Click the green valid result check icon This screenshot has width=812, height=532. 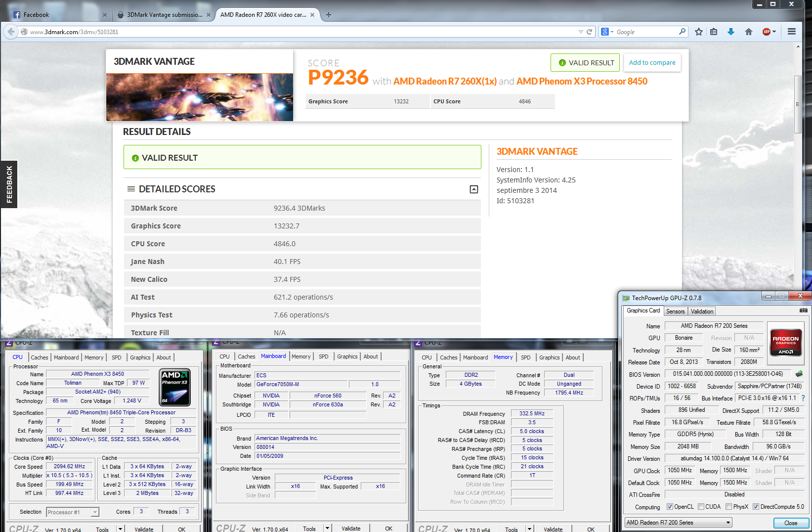[x=135, y=158]
